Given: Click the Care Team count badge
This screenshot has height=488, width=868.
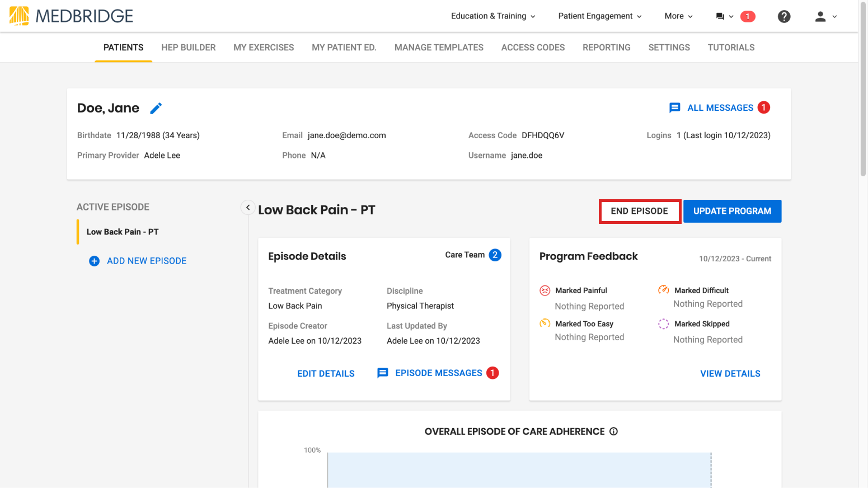Looking at the screenshot, I should (x=495, y=255).
